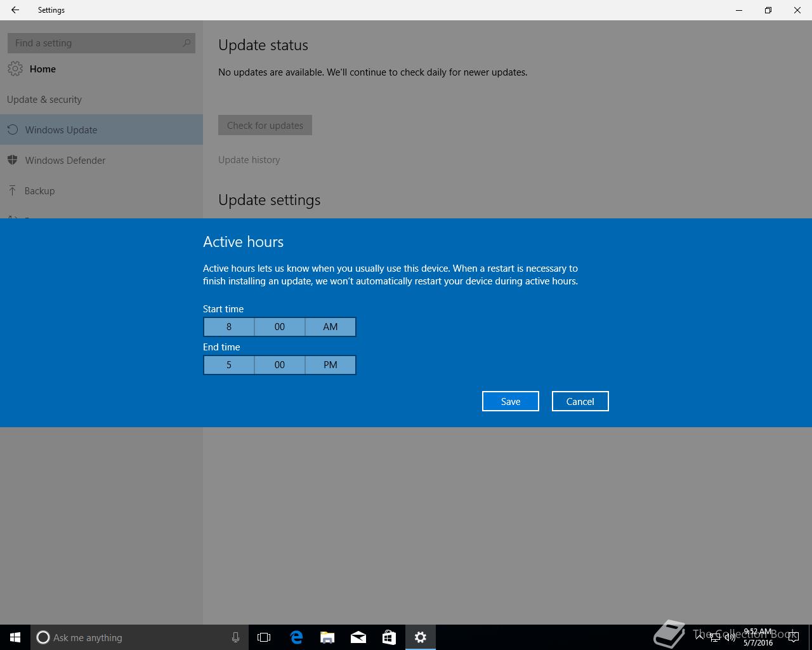Click the Cortana microphone icon

tap(235, 637)
